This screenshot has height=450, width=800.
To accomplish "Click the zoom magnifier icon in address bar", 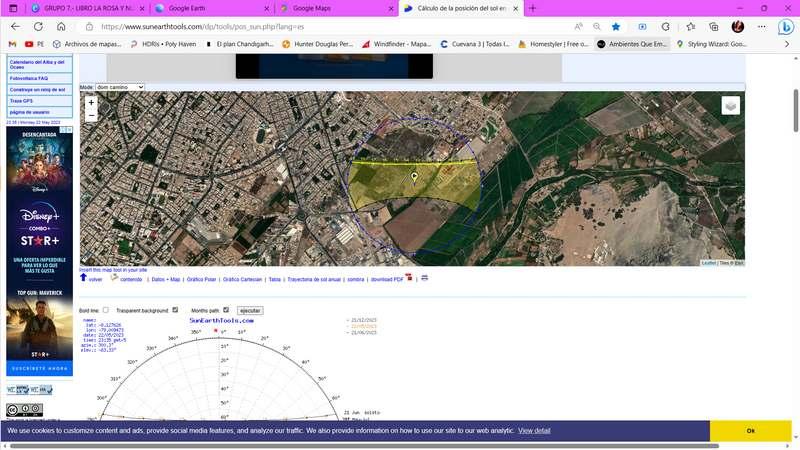I will [x=596, y=27].
